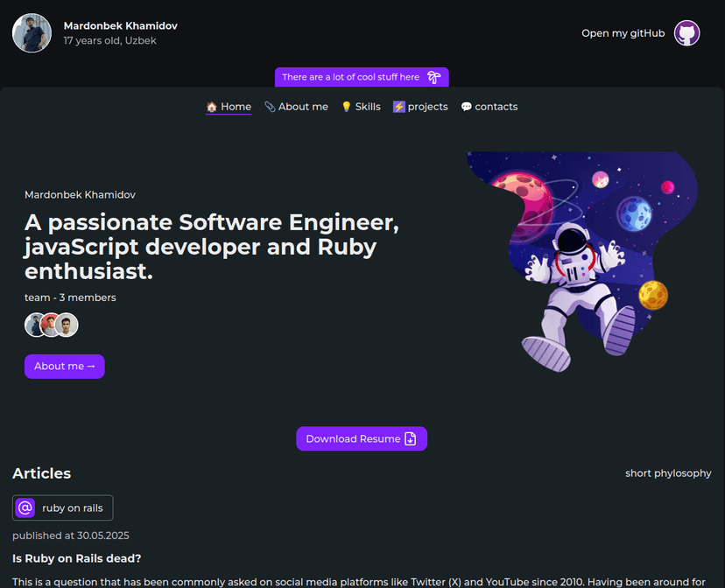Click the paperclip icon beside About me
This screenshot has height=588, width=725.
(x=268, y=106)
